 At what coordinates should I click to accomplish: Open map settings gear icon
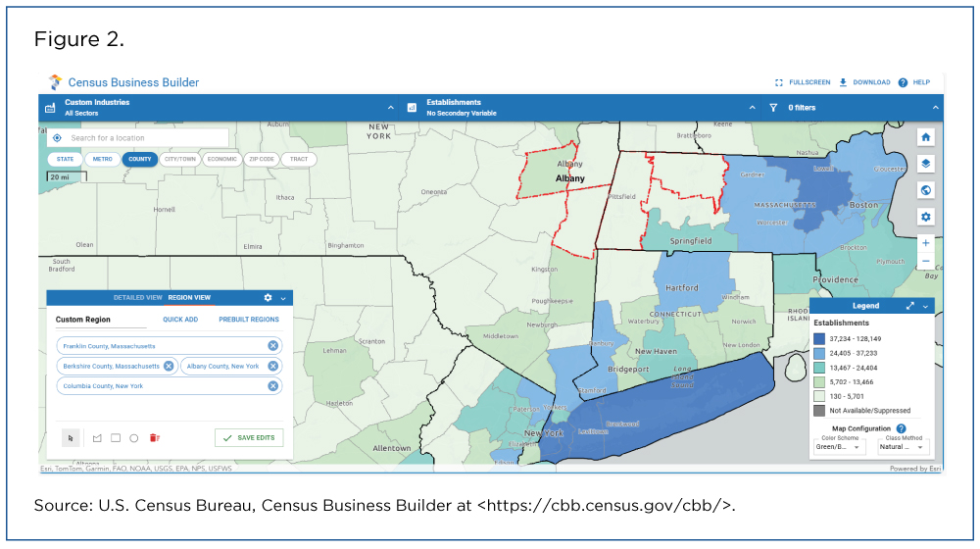coord(926,217)
